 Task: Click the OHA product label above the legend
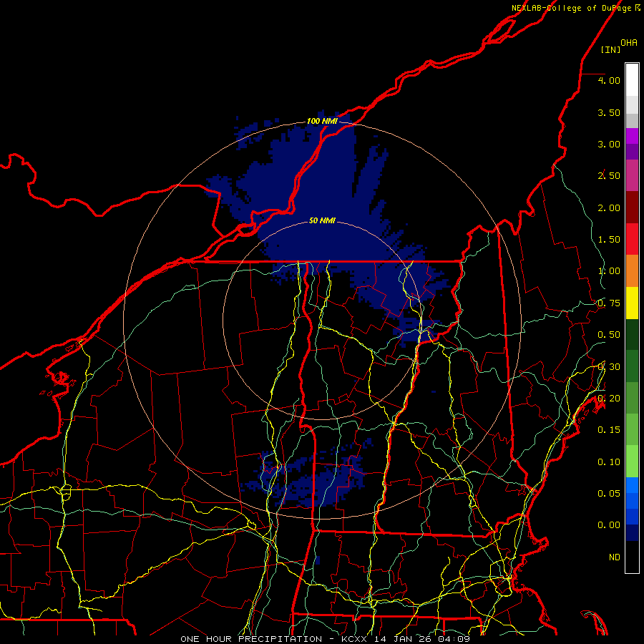629,43
